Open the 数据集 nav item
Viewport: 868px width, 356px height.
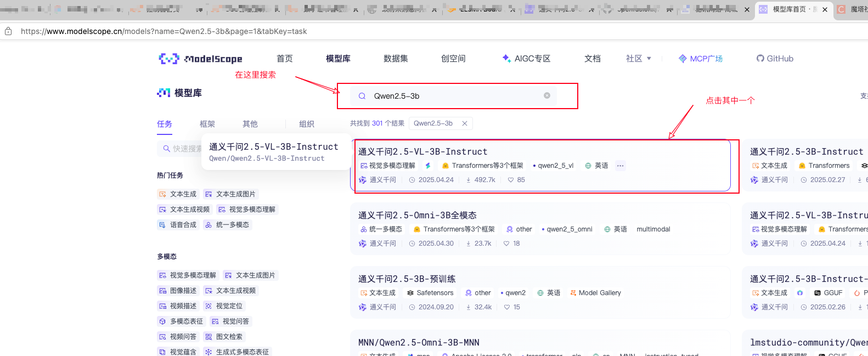[x=396, y=59]
